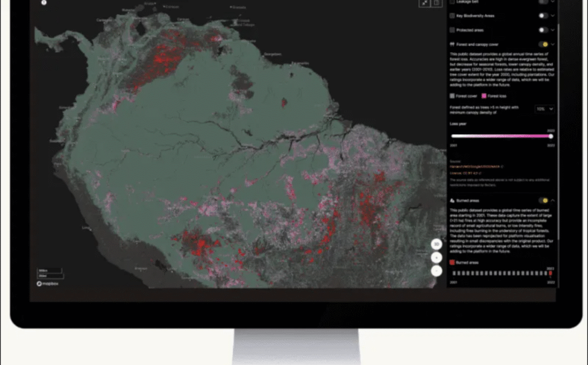Image resolution: width=588 pixels, height=365 pixels.
Task: Click the red Burned areas legend swatch
Action: click(x=452, y=262)
